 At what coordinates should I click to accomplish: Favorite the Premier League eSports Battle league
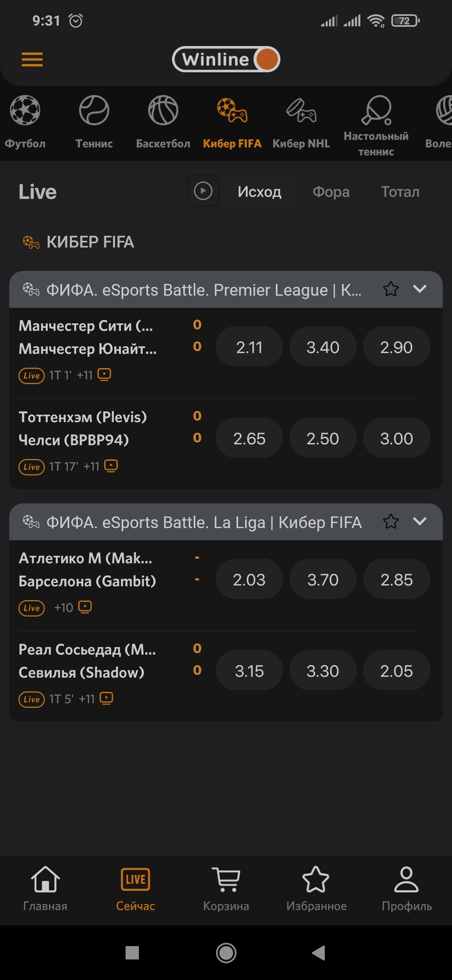(391, 289)
